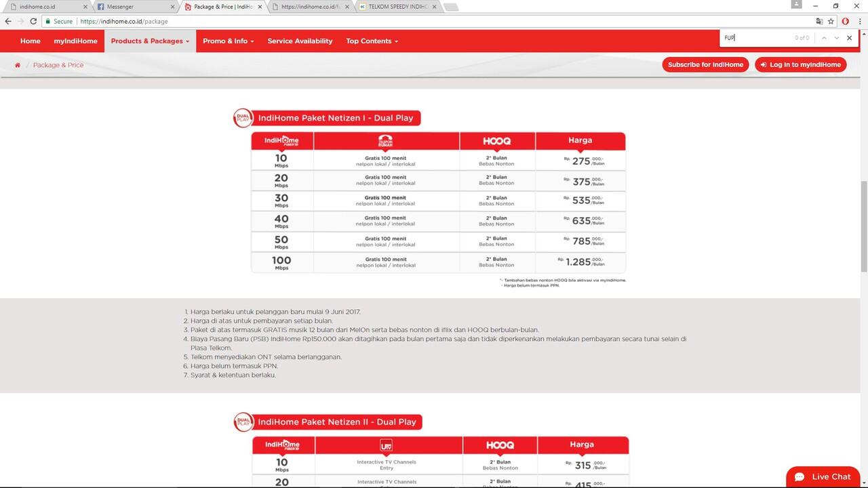Select the 40 Mbps speed cell
This screenshot has height=488, width=868.
tap(281, 221)
